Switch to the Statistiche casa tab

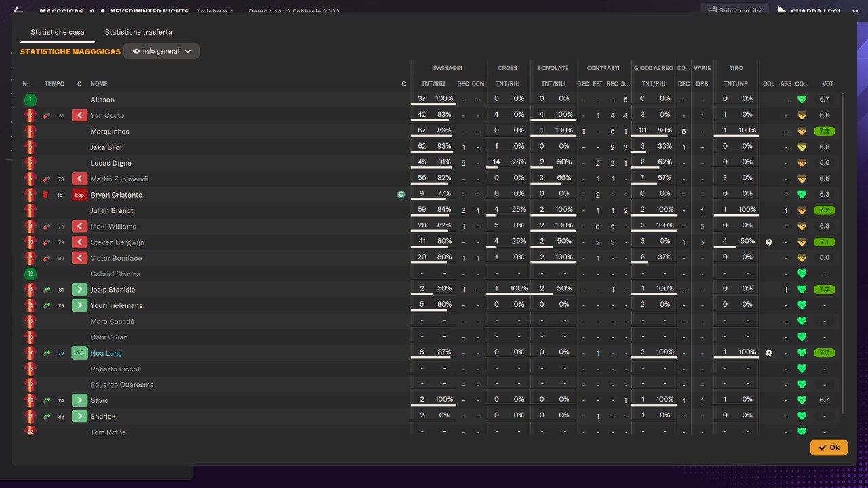click(58, 32)
